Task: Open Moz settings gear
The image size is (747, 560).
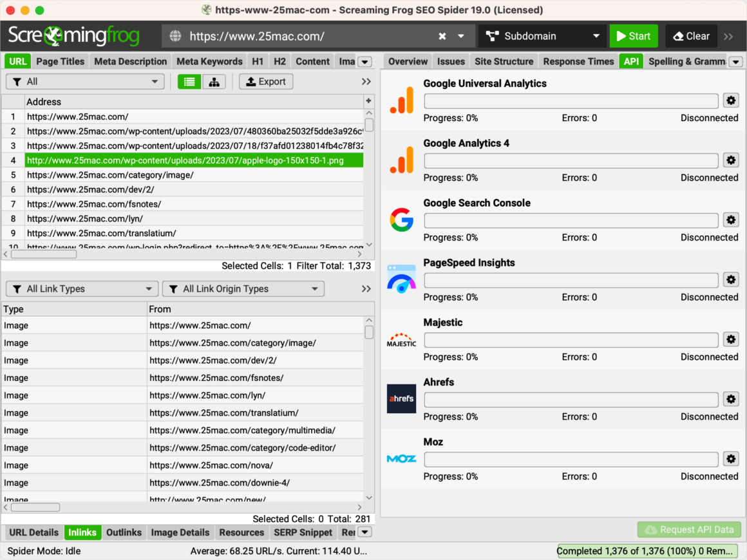Action: [731, 459]
